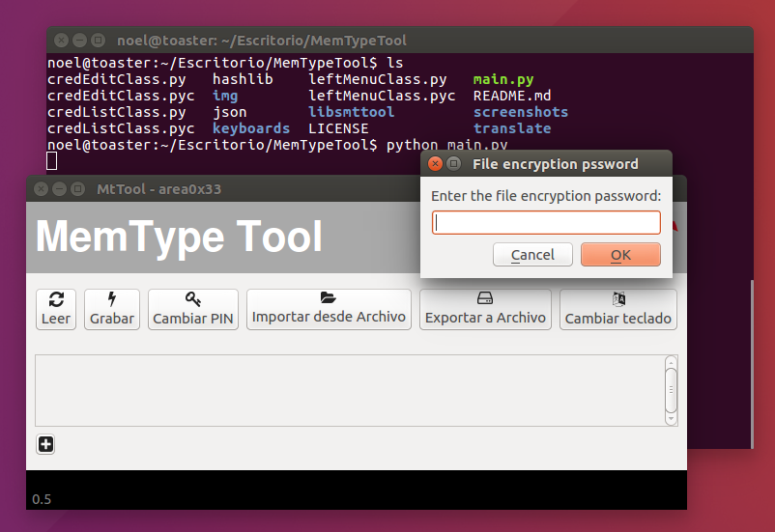Screen dimensions: 775x532
Task: Click translate directory name in terminal
Action: (x=512, y=128)
